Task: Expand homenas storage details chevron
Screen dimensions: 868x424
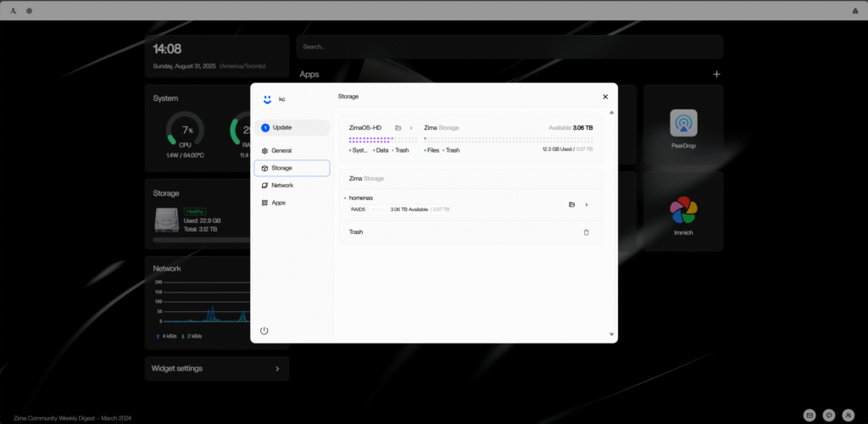Action: [x=587, y=205]
